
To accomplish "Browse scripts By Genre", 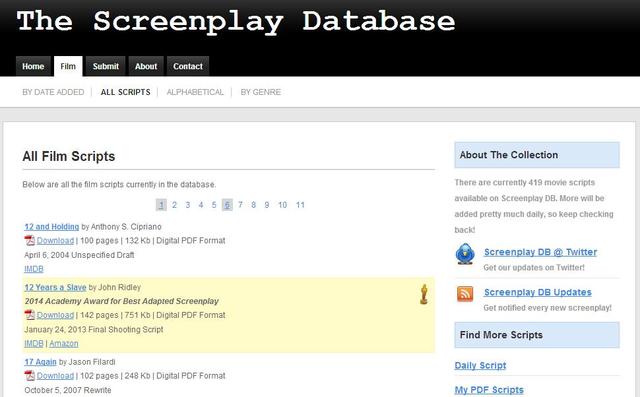I will (260, 92).
